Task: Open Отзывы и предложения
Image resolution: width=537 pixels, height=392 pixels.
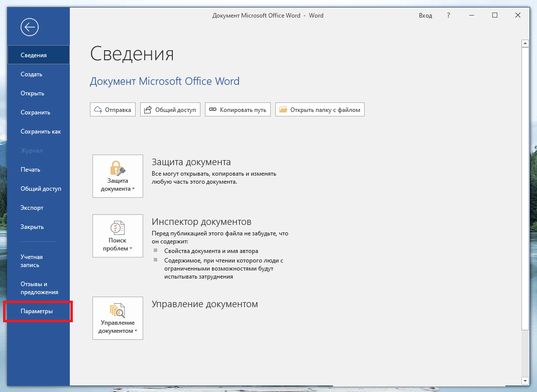Action: pyautogui.click(x=38, y=288)
